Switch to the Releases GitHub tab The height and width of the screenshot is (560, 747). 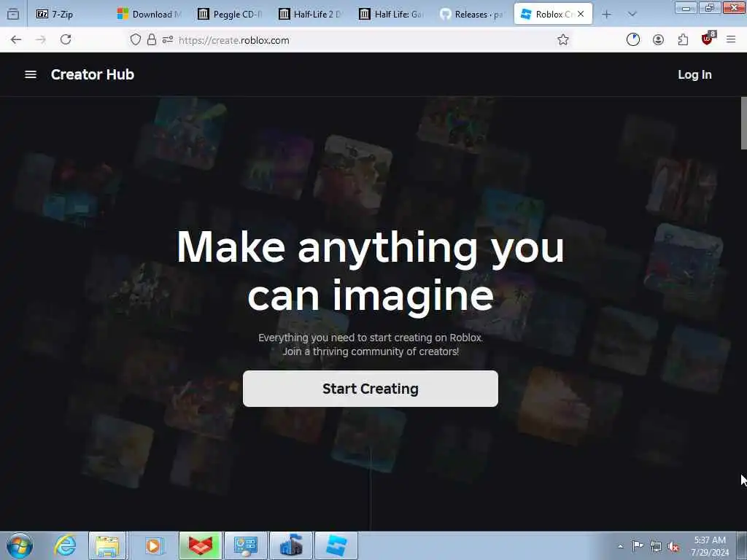pyautogui.click(x=473, y=15)
